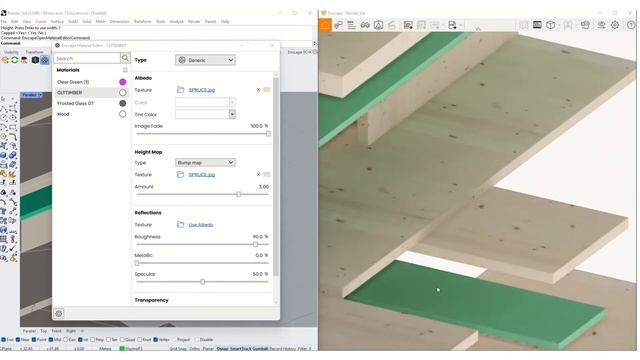Open Rhino Surface menu
This screenshot has width=640, height=360.
coord(57,21)
